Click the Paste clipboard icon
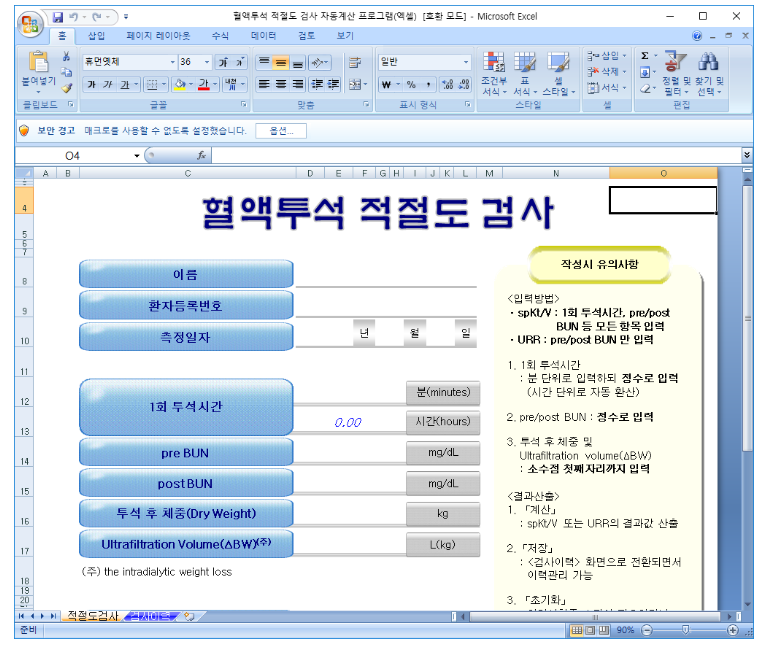The width and height of the screenshot is (766, 651). (39, 63)
